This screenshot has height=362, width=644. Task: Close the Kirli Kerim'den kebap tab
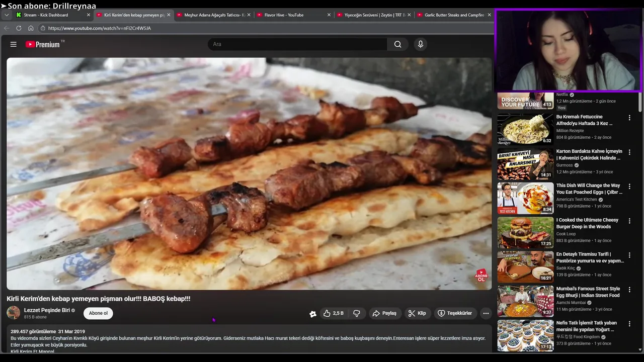pos(169,15)
